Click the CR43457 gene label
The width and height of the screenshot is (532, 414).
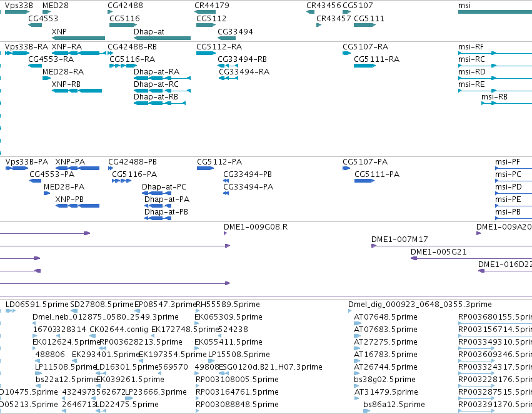click(334, 18)
